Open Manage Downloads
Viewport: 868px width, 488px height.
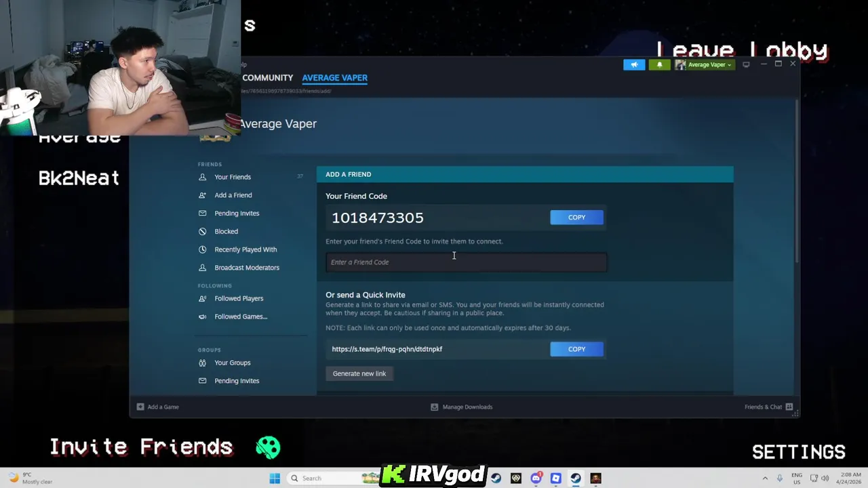(467, 407)
